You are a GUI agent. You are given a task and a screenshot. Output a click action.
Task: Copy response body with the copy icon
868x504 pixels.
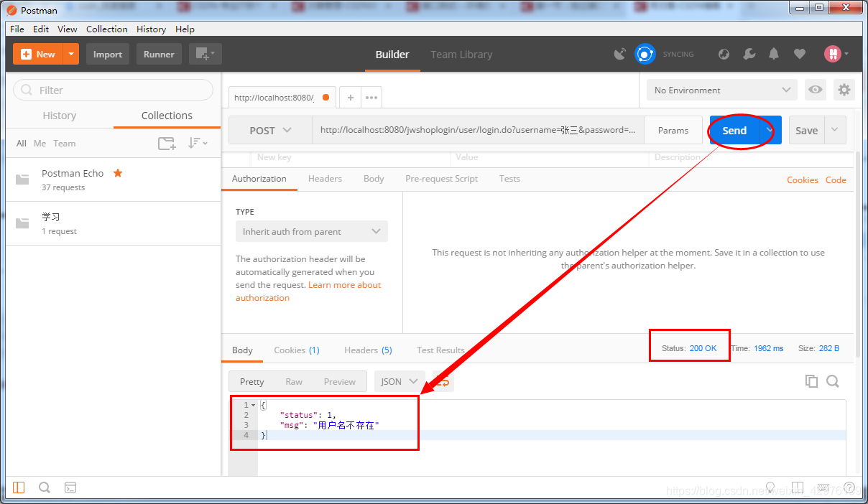coord(812,381)
